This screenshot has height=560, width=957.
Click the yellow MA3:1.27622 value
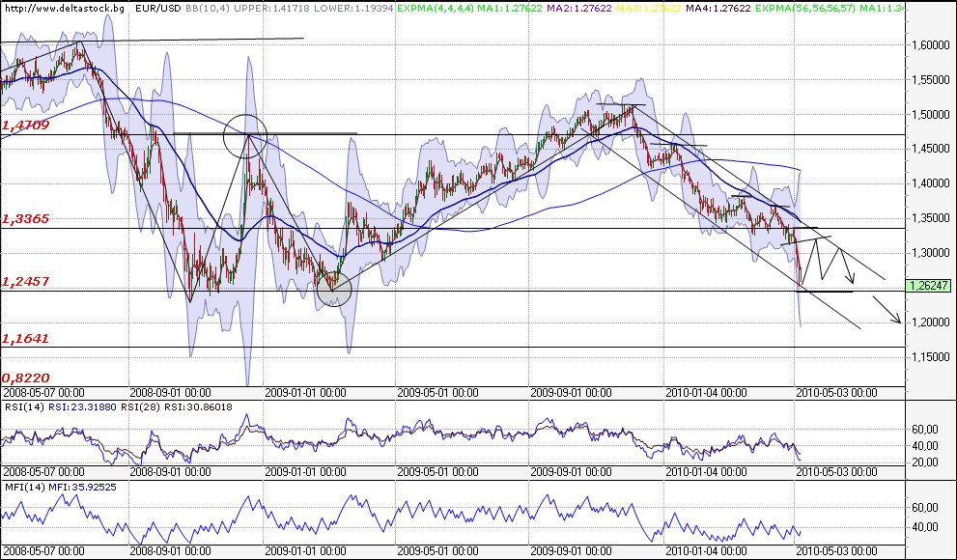click(x=650, y=9)
